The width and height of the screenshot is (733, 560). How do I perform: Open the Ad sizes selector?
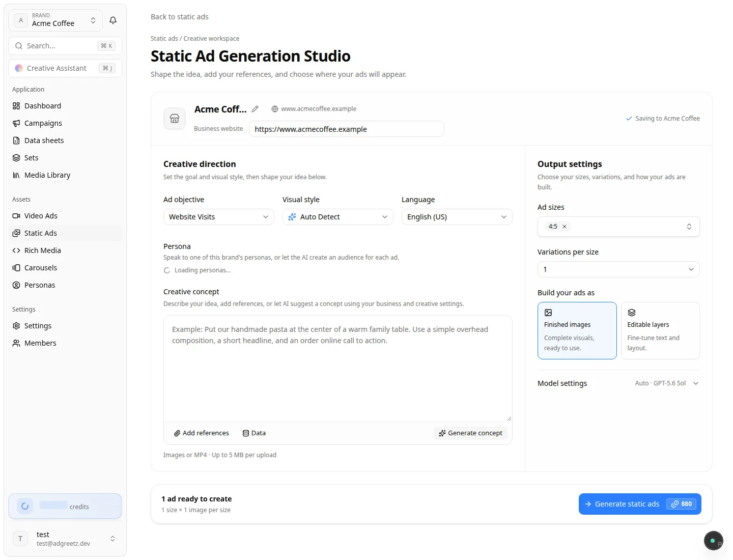point(618,227)
